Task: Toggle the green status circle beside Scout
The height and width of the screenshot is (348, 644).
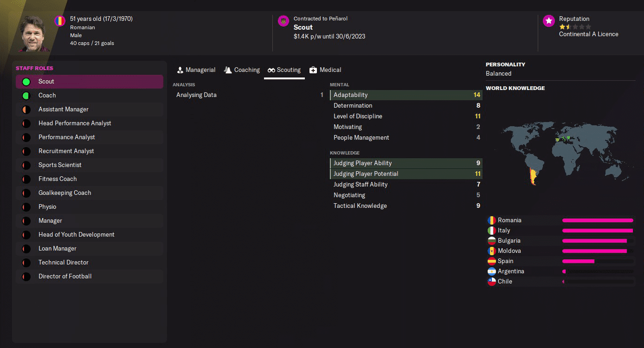Action: [26, 81]
